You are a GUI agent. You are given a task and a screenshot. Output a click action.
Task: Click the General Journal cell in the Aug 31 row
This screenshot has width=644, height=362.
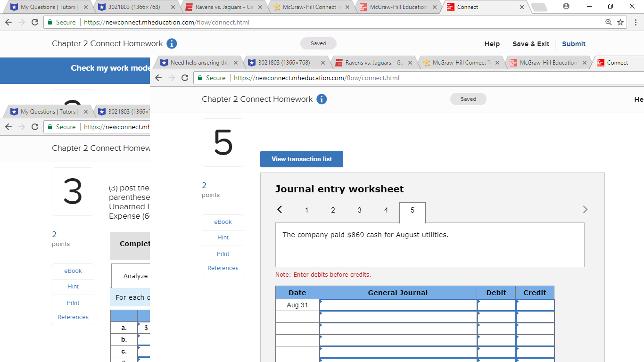pyautogui.click(x=398, y=305)
